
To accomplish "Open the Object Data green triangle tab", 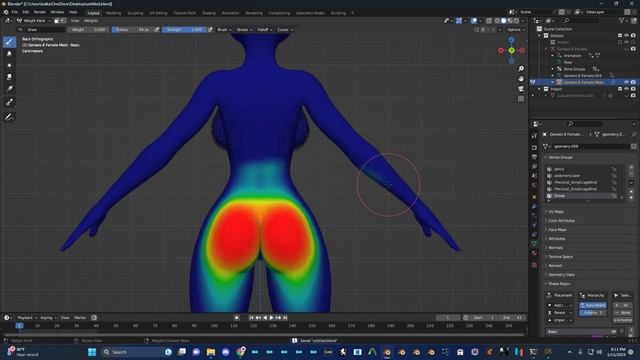I will coord(534,243).
